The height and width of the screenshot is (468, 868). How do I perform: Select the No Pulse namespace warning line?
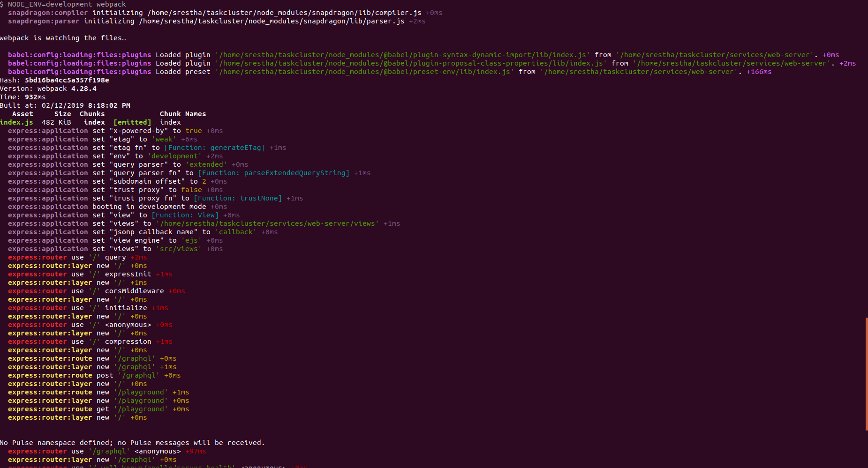pos(133,442)
